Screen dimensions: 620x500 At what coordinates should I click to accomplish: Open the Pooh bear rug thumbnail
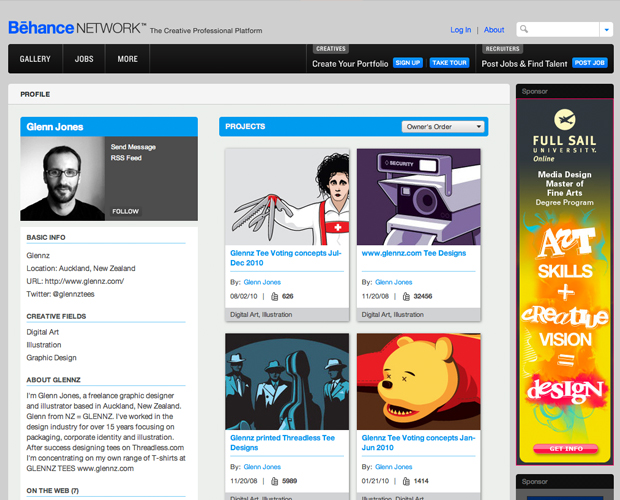coord(419,381)
